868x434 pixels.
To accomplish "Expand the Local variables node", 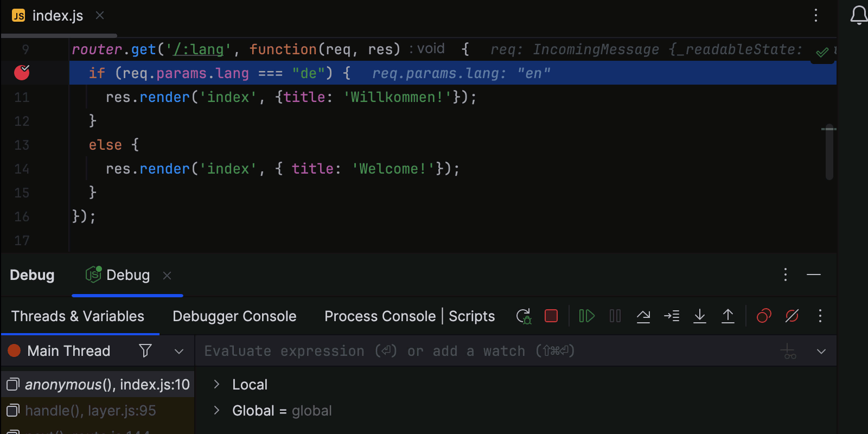I will (216, 384).
